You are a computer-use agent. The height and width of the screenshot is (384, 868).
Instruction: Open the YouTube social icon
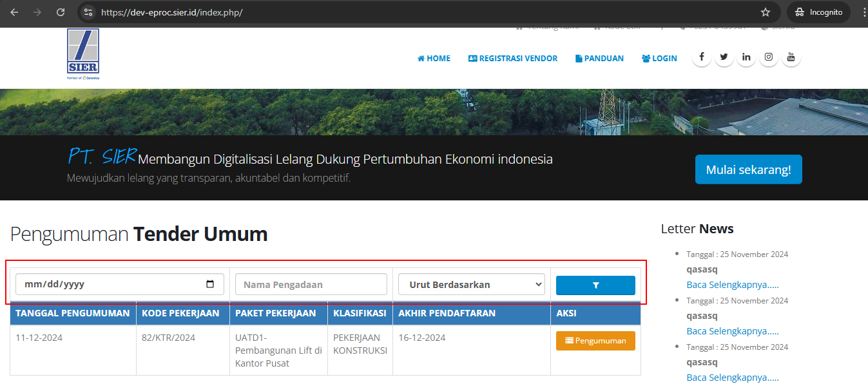click(x=791, y=57)
